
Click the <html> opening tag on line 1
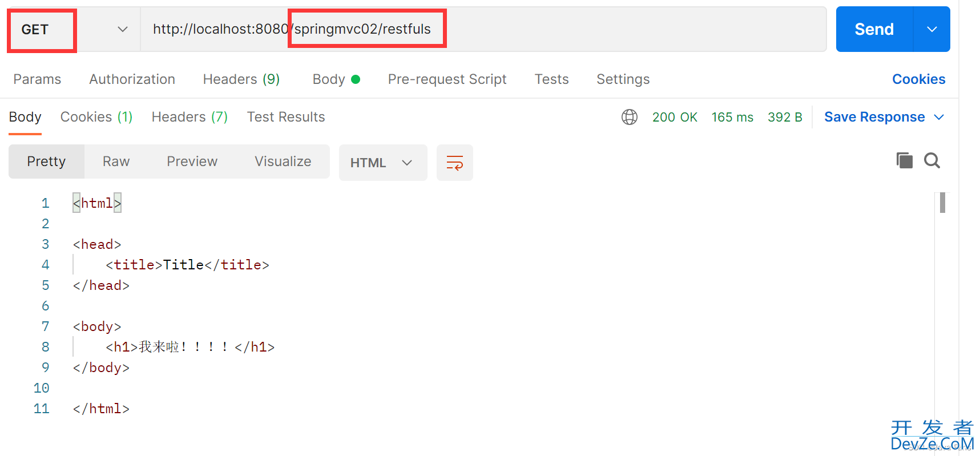(x=97, y=203)
